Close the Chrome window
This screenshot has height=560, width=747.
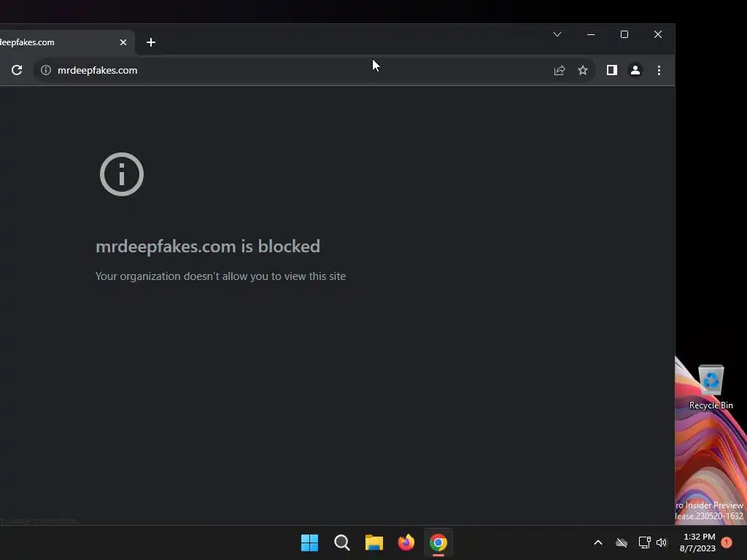pyautogui.click(x=658, y=34)
